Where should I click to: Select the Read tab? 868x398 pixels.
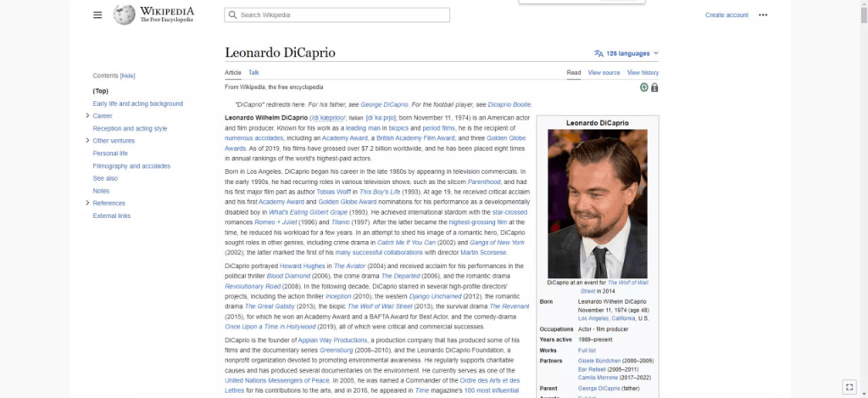pyautogui.click(x=574, y=73)
